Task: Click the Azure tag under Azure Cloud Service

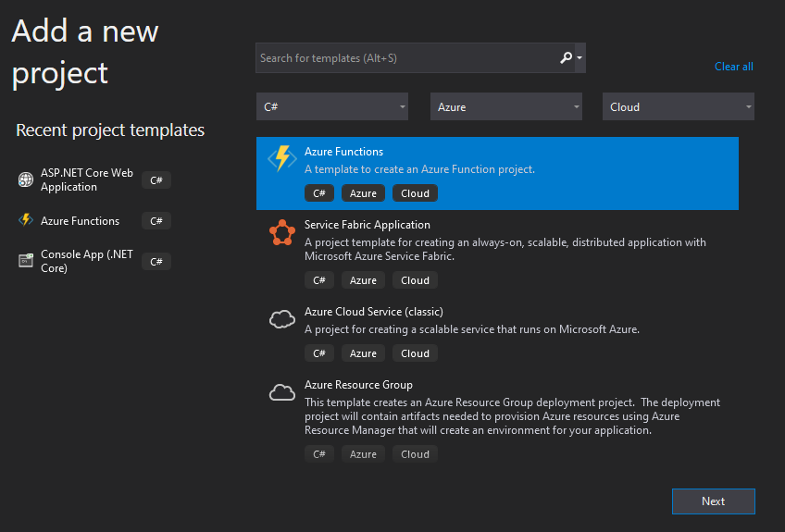Action: tap(363, 353)
